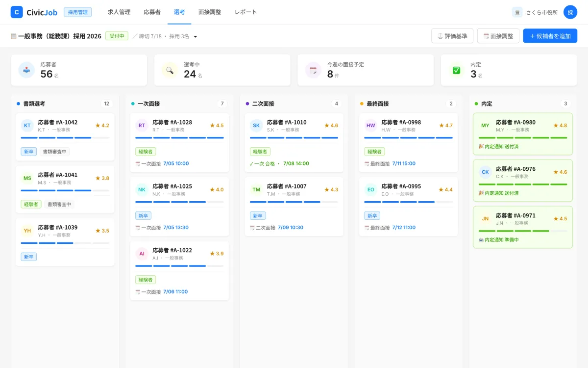Screen dimensions: 588x368
Task: Click the NK avatar on #A-1025
Action: click(142, 190)
